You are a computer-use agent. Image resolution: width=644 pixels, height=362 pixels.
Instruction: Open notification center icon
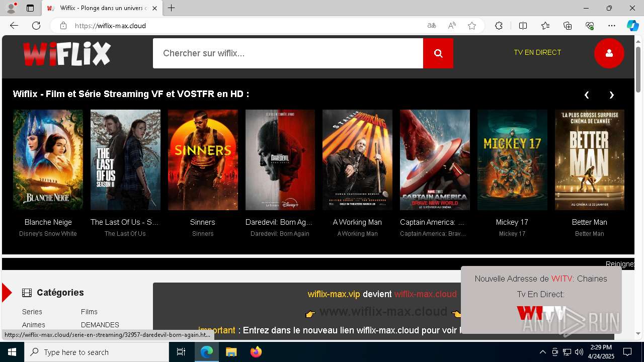pos(627,352)
